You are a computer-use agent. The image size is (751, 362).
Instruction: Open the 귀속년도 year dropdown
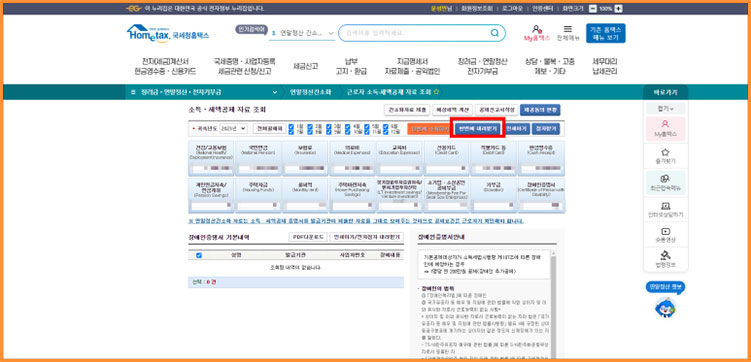pyautogui.click(x=233, y=128)
